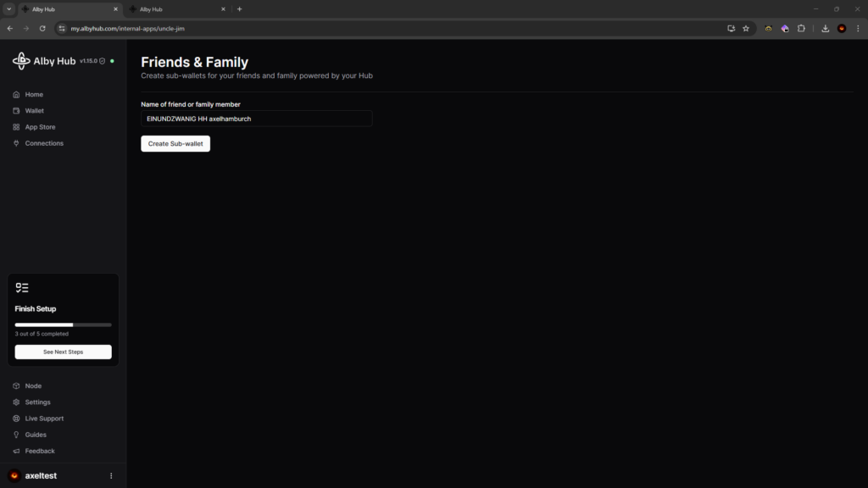Bookmark this page with the star icon
Viewport: 868px width, 488px height.
click(746, 28)
